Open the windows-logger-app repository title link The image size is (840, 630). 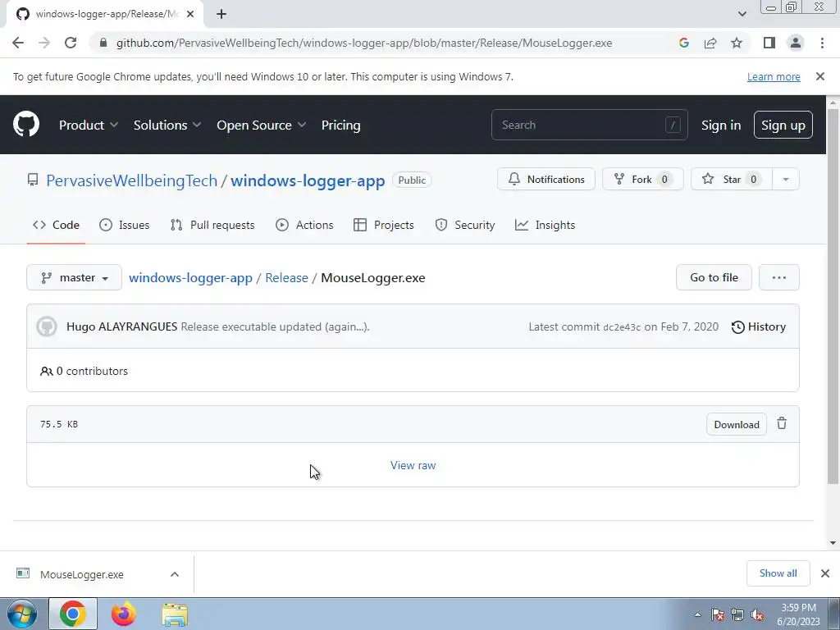click(x=308, y=180)
